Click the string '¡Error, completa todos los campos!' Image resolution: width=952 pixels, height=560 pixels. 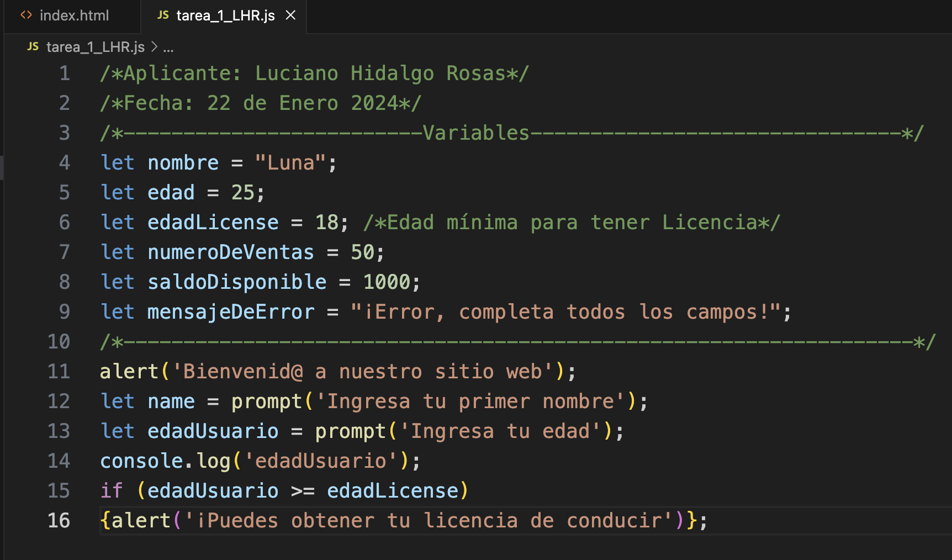tap(566, 312)
